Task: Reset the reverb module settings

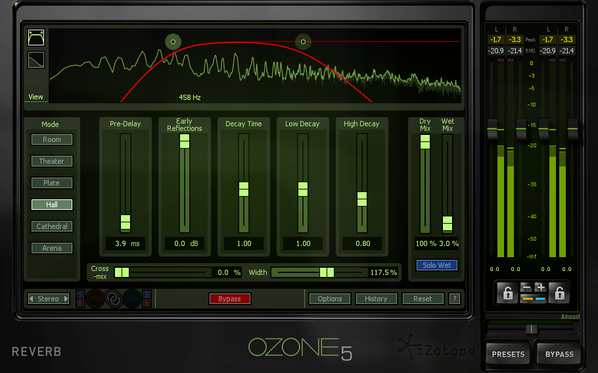Action: pyautogui.click(x=423, y=299)
